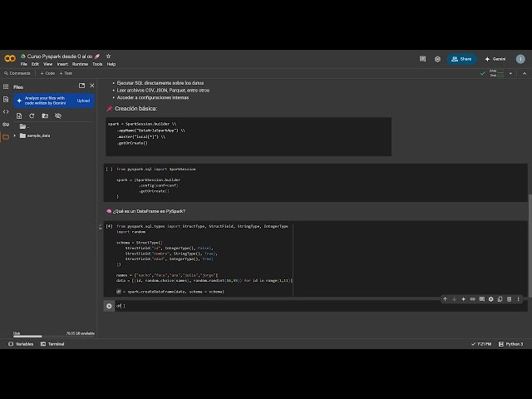The height and width of the screenshot is (399, 532).
Task: Open the Help menu
Action: click(111, 64)
